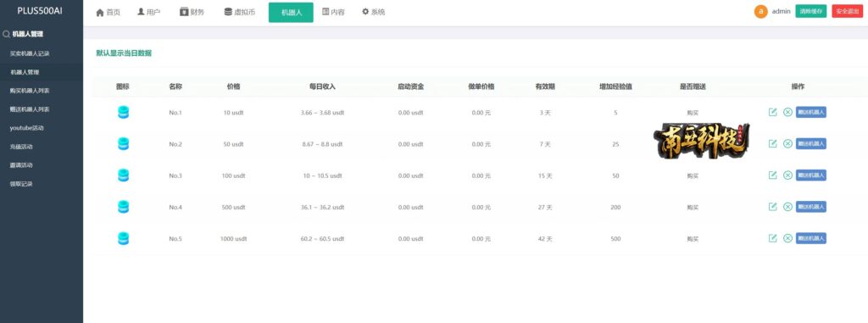Click the red 安全退出 logout button
The width and height of the screenshot is (868, 323).
[x=848, y=11]
